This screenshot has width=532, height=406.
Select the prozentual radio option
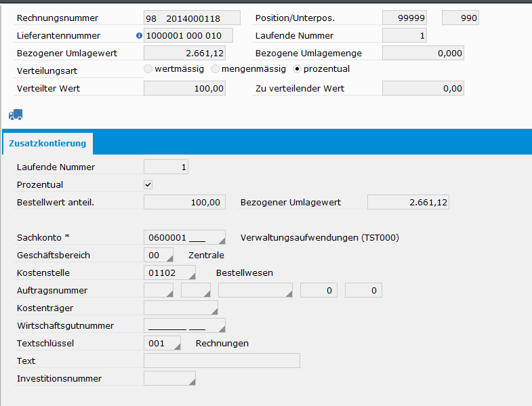(297, 69)
